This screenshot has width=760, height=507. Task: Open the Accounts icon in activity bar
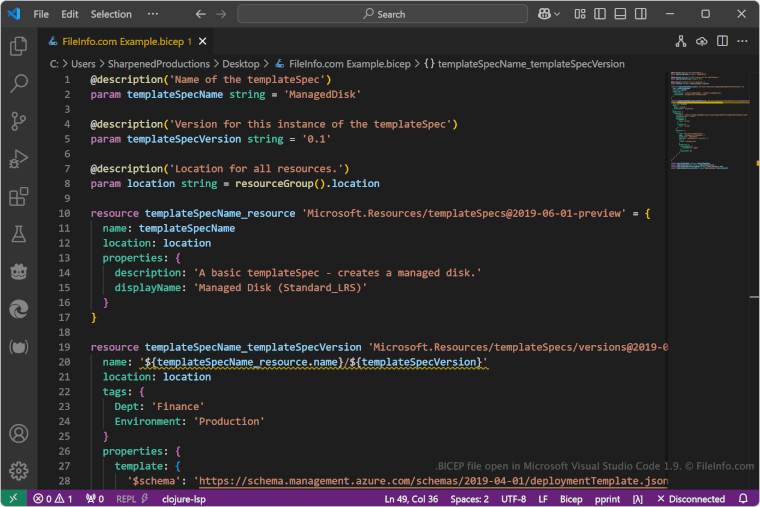(18, 434)
